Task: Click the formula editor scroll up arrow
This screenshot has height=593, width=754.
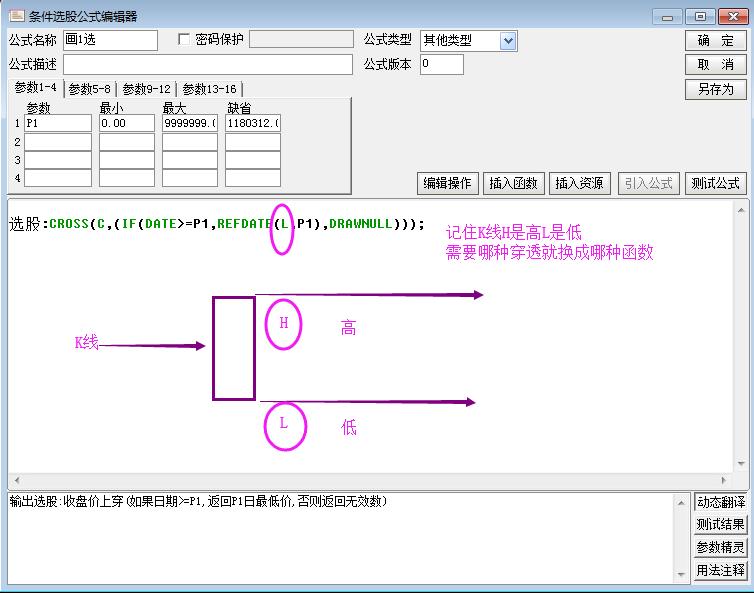Action: point(741,210)
